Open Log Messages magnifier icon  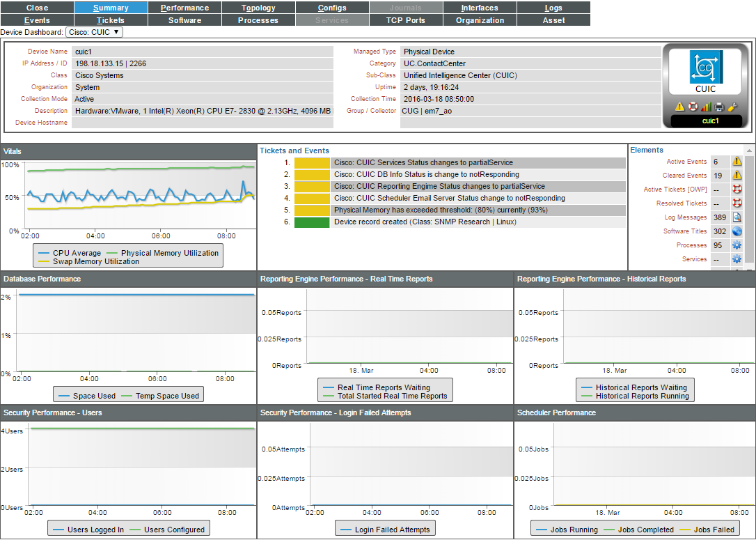point(737,217)
